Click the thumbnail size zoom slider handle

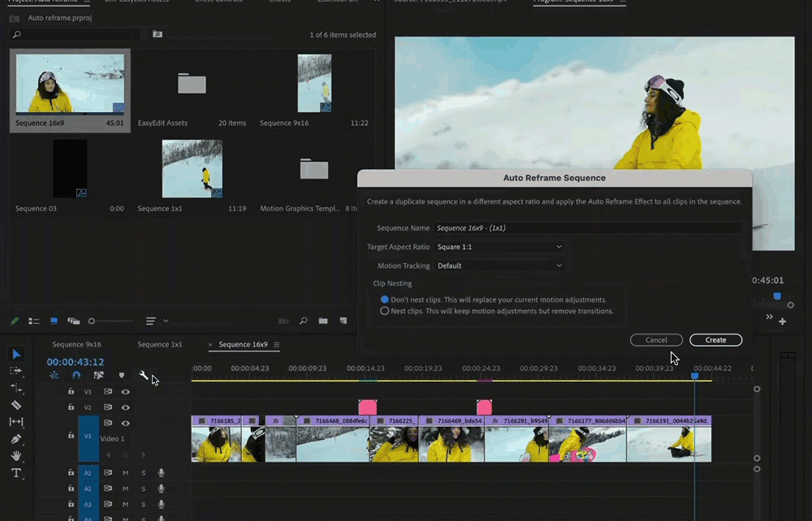pyautogui.click(x=92, y=321)
